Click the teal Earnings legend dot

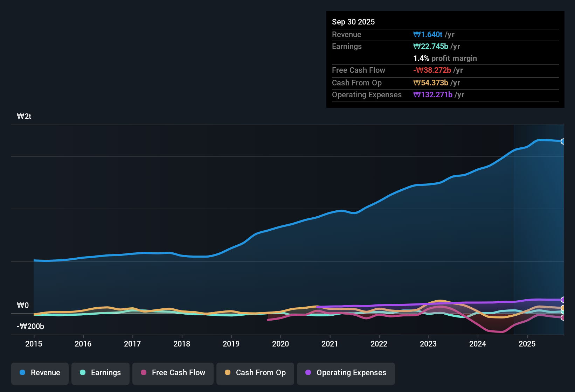click(x=83, y=373)
